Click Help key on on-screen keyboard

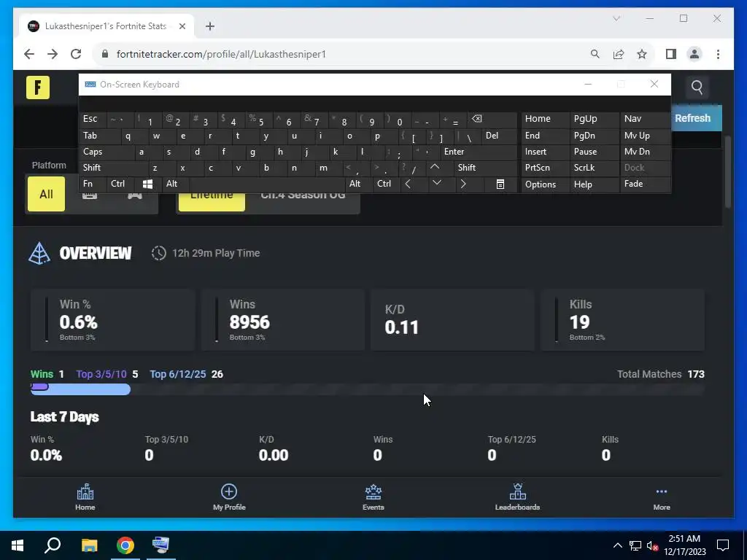point(595,184)
